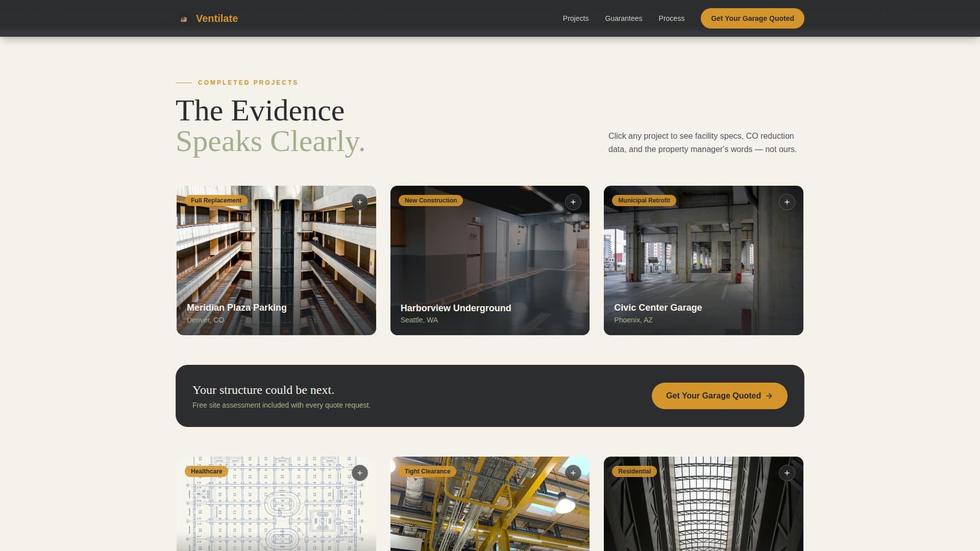
Task: Open the Process nav link
Action: (x=672, y=18)
